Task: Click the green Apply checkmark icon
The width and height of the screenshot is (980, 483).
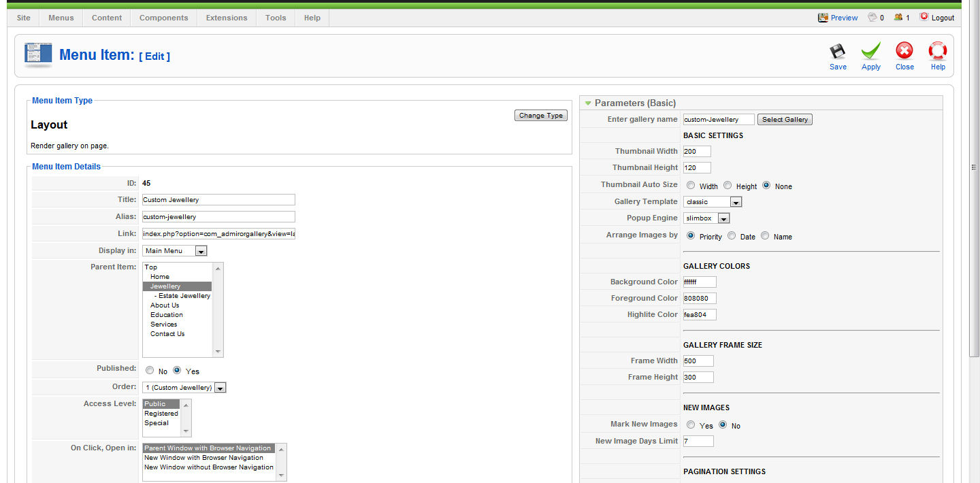Action: pos(871,51)
